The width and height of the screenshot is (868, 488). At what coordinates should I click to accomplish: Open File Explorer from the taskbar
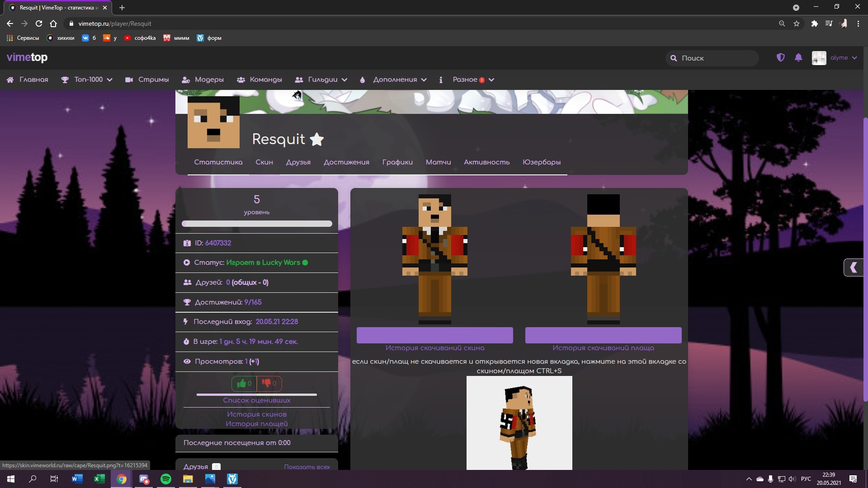[x=188, y=479]
